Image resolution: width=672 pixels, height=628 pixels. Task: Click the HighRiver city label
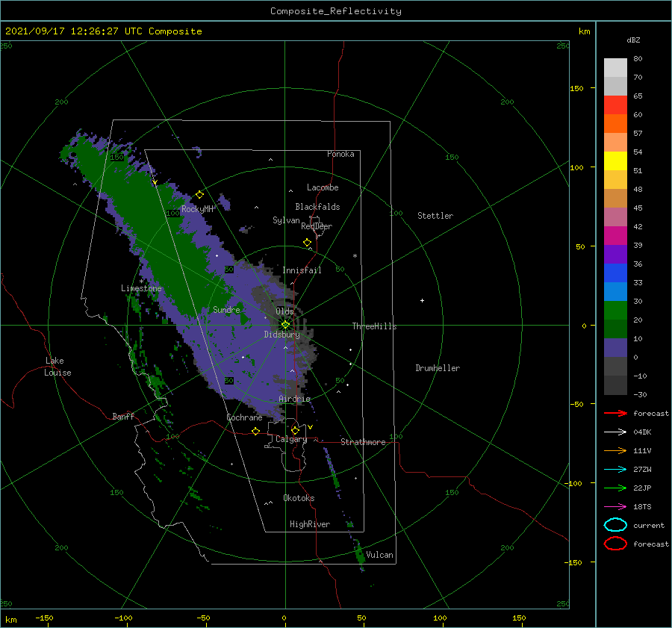pyautogui.click(x=310, y=524)
